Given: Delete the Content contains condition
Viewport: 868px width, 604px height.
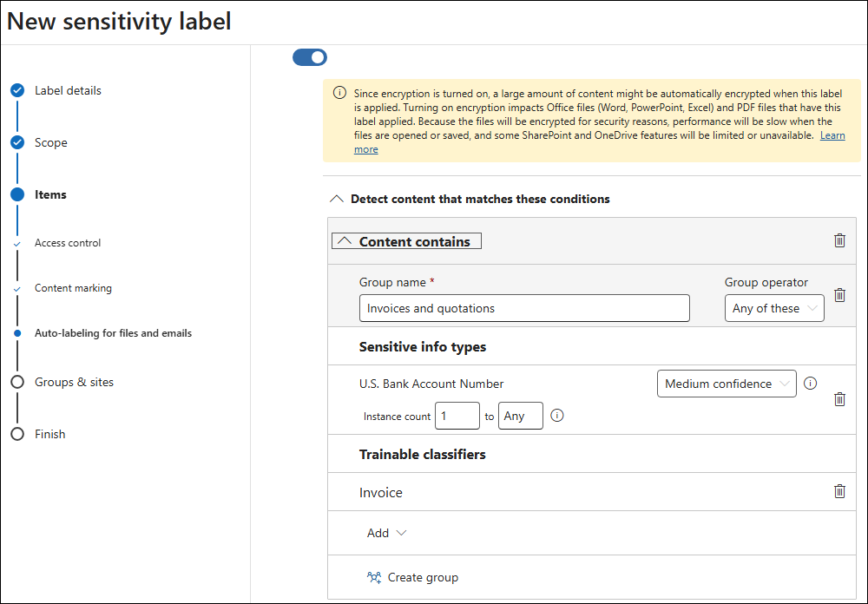Looking at the screenshot, I should [x=839, y=240].
